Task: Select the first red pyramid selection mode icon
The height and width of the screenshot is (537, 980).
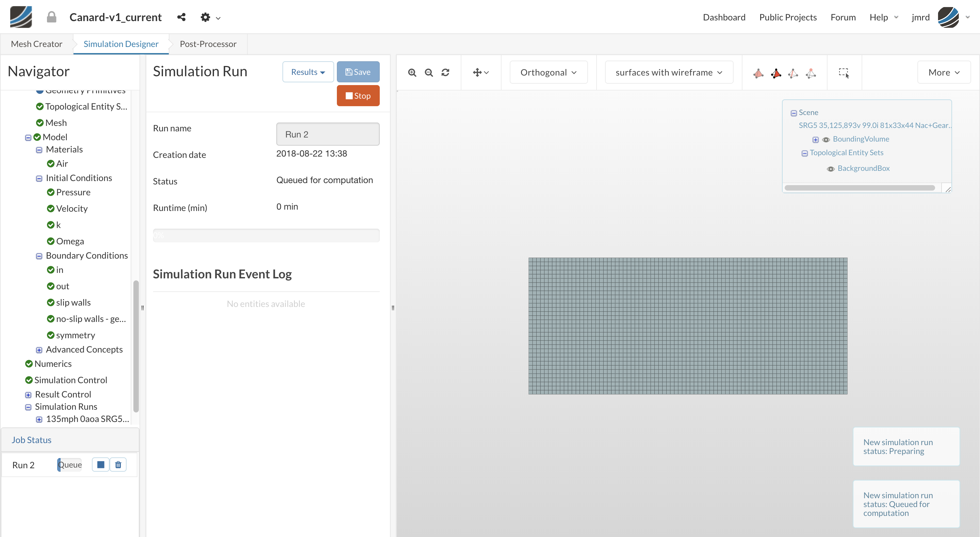Action: click(x=758, y=73)
